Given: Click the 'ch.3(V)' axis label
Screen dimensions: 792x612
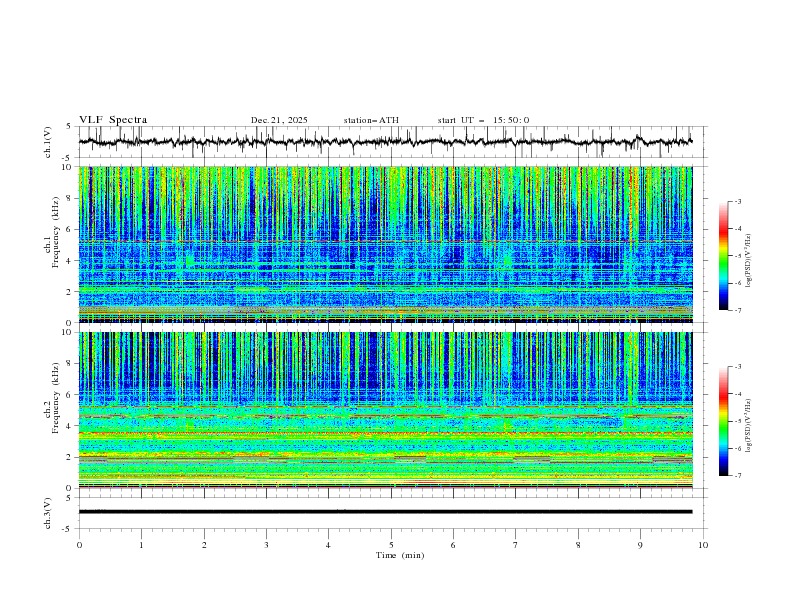Looking at the screenshot, I should [48, 513].
